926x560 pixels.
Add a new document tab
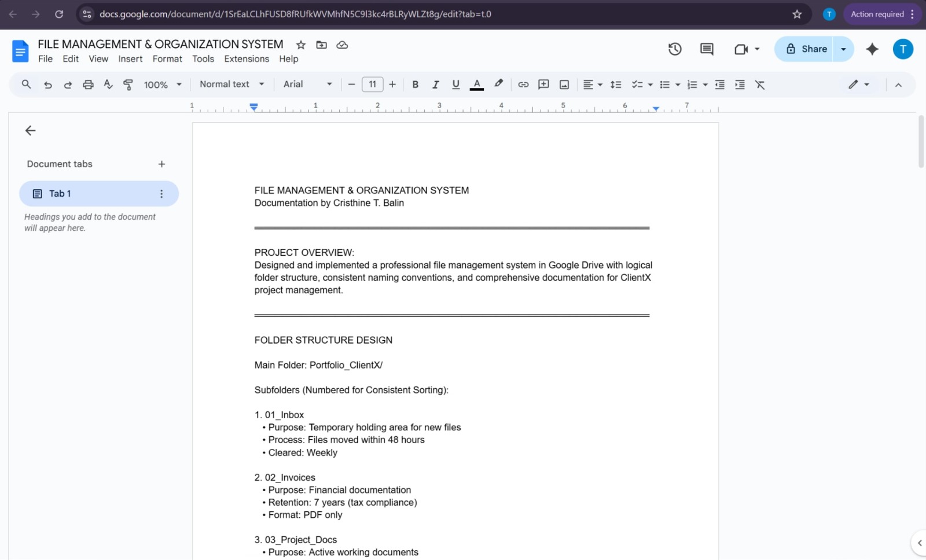pos(161,164)
